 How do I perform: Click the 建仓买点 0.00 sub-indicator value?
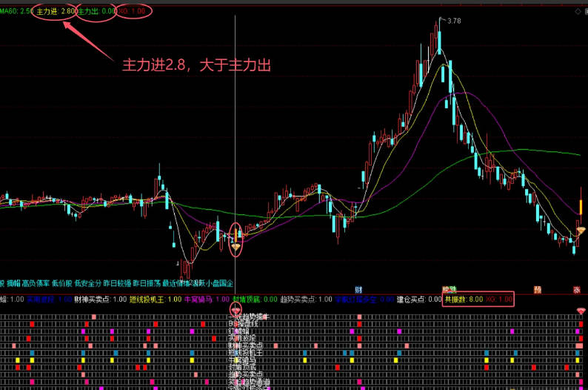coord(419,299)
